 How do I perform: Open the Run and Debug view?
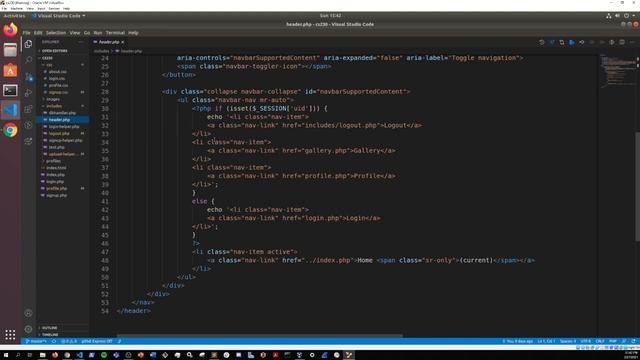pyautogui.click(x=28, y=93)
